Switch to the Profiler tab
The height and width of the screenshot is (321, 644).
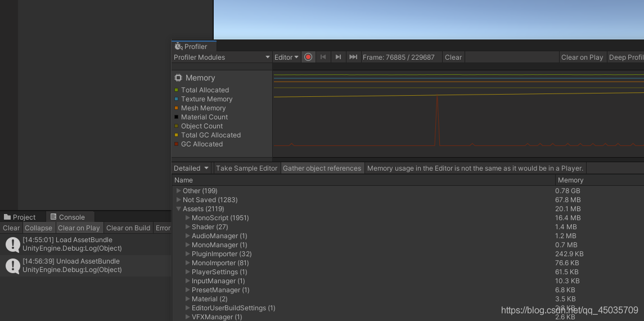pyautogui.click(x=194, y=46)
